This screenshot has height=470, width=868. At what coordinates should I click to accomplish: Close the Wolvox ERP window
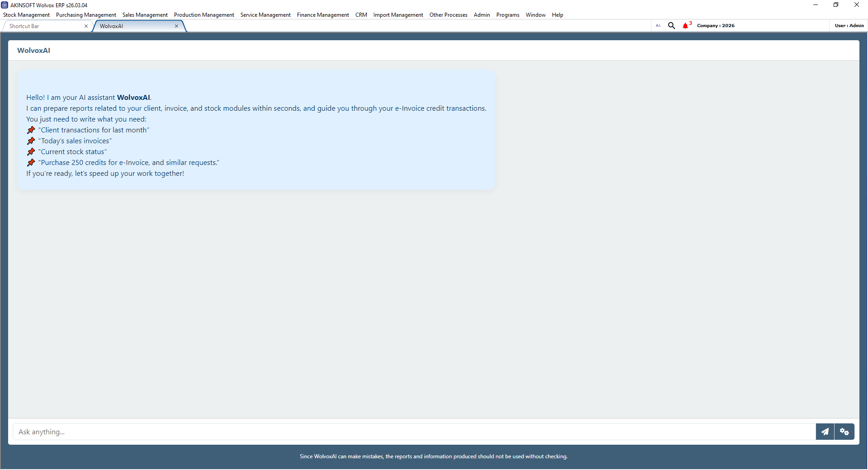coord(857,5)
